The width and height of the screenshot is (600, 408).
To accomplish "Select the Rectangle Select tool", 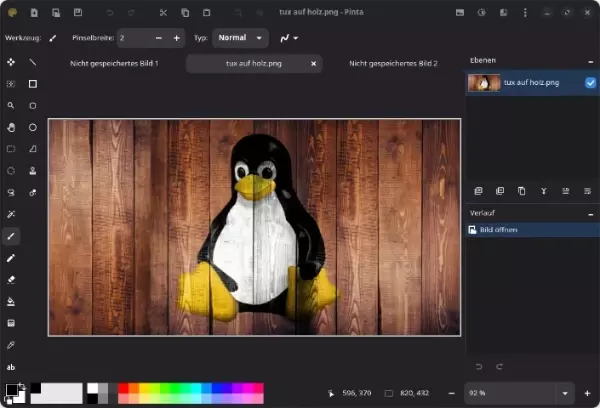I will [x=11, y=149].
